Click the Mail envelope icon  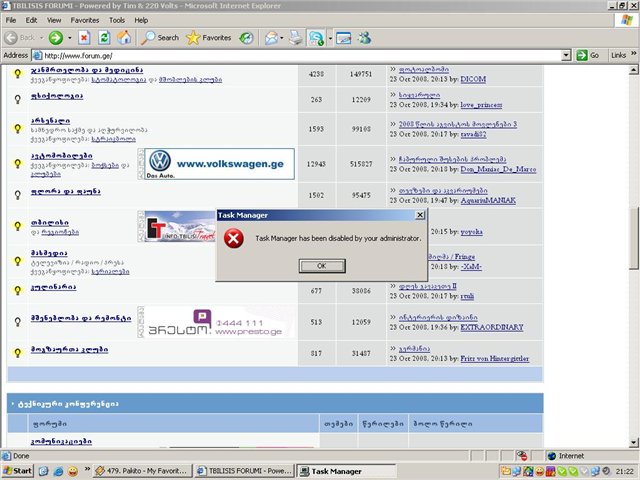click(271, 38)
